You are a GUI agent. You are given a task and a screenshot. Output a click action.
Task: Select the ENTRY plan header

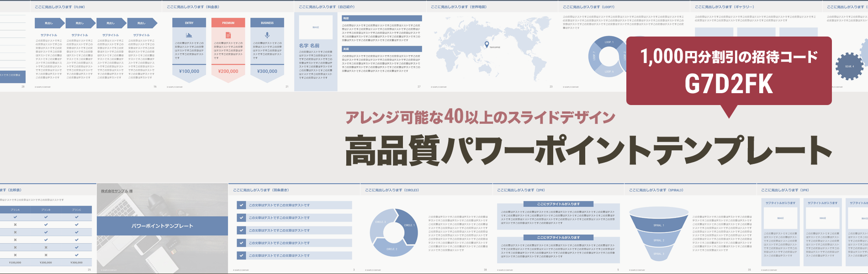[189, 23]
